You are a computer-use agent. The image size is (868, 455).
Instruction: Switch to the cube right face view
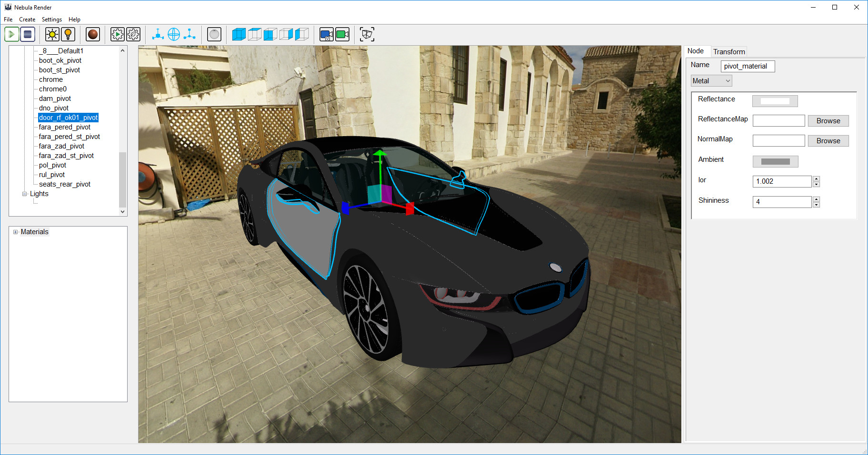coord(286,34)
